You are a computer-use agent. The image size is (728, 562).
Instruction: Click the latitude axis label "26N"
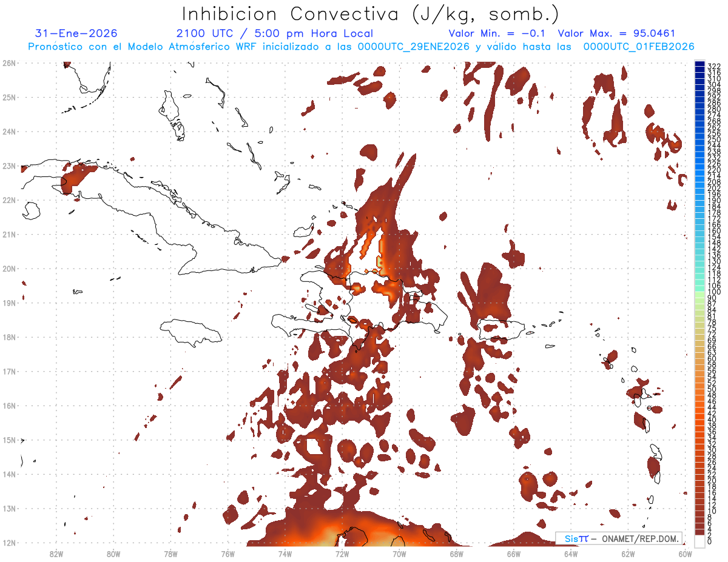point(9,62)
